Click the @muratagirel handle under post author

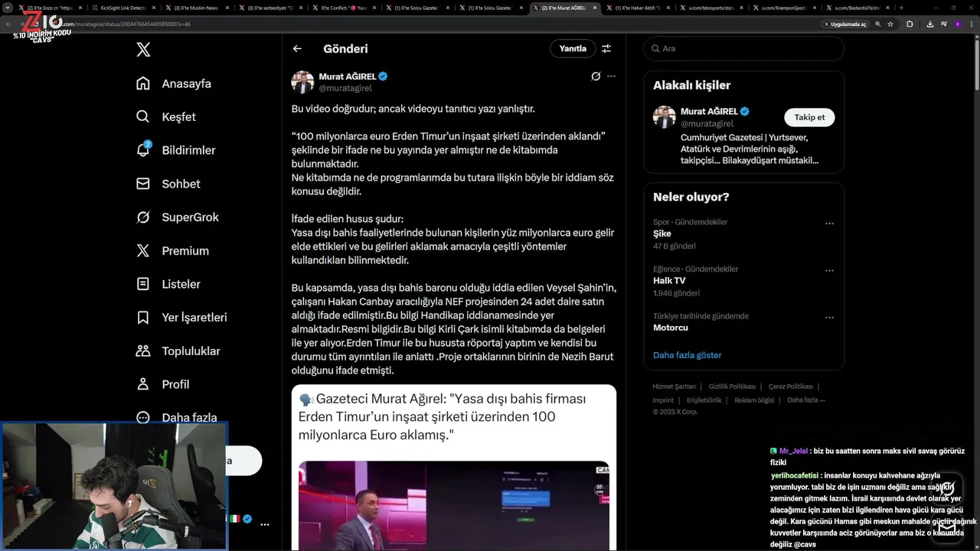click(345, 88)
